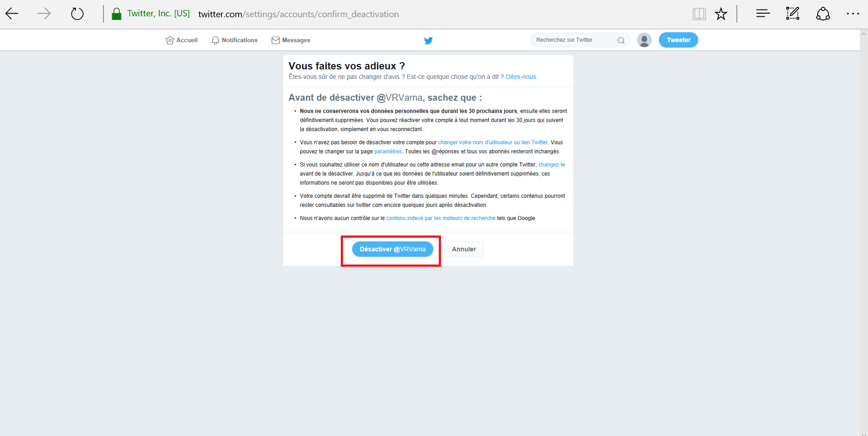Add page to favorites star icon
The height and width of the screenshot is (436, 868).
721,14
